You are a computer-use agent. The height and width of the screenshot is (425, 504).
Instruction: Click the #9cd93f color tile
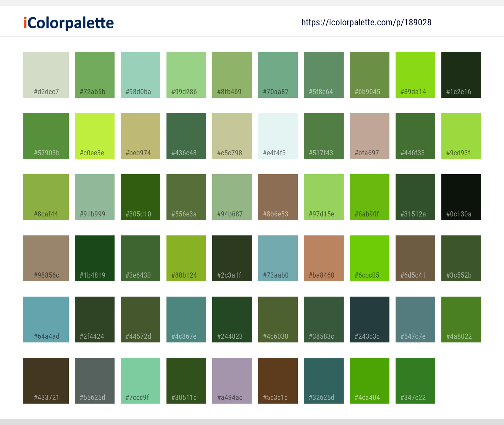461,136
